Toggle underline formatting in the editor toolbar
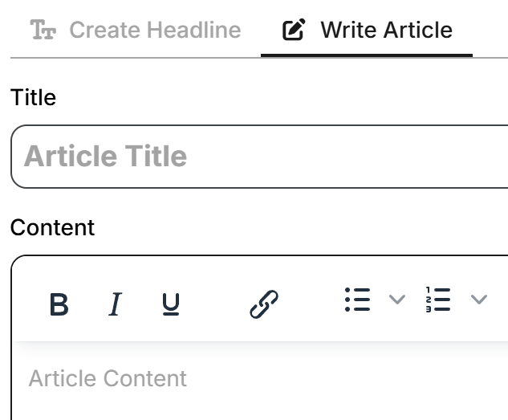This screenshot has height=420, width=508. coord(171,304)
